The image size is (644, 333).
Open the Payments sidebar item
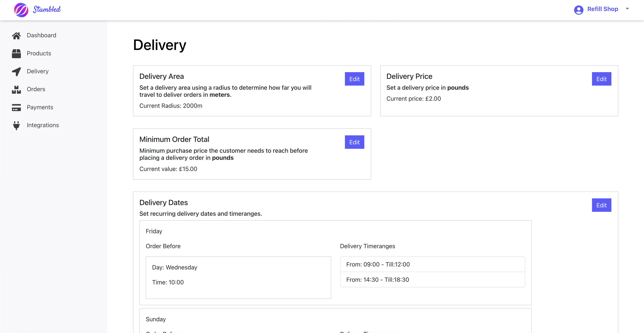point(40,107)
